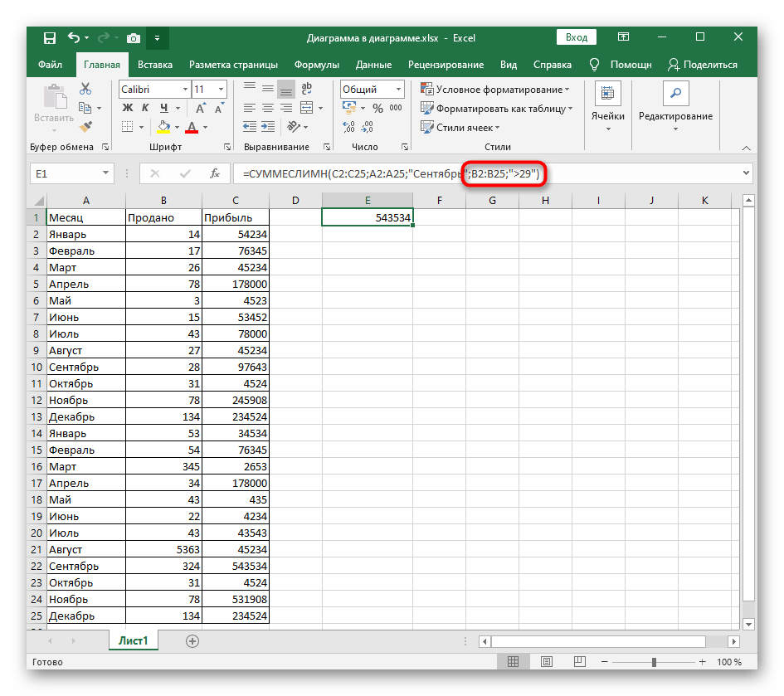Select cell E1 containing 543534
Viewport: 784px width, 696px height.
pos(368,217)
